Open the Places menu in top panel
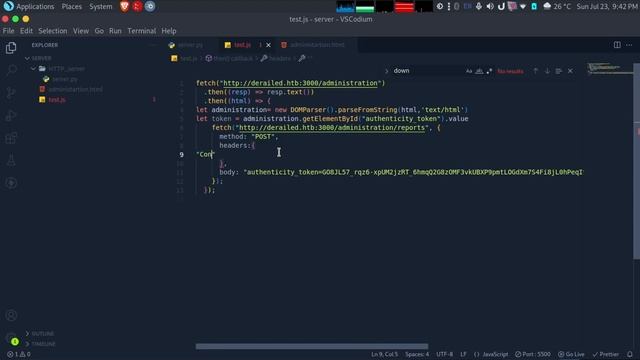This screenshot has width=640, height=360. pyautogui.click(x=71, y=7)
